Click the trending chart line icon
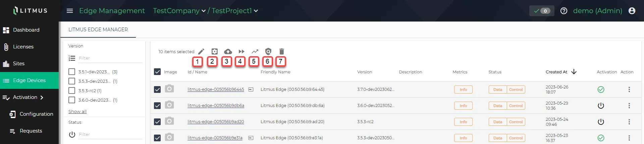The height and width of the screenshot is (144, 644). pos(255,51)
